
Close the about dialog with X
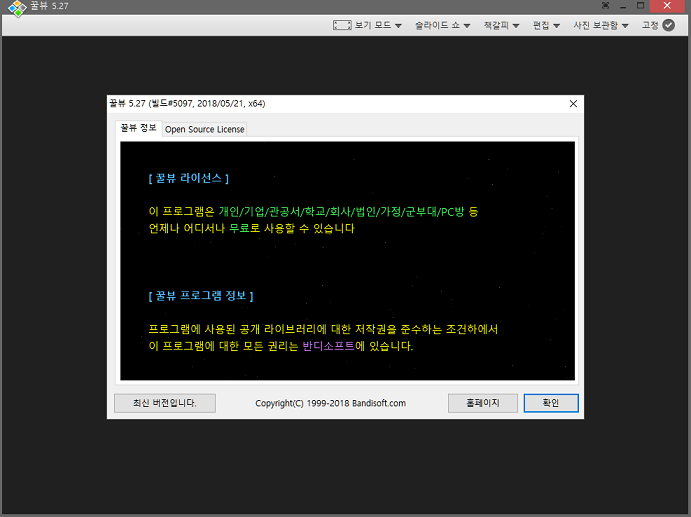(573, 104)
